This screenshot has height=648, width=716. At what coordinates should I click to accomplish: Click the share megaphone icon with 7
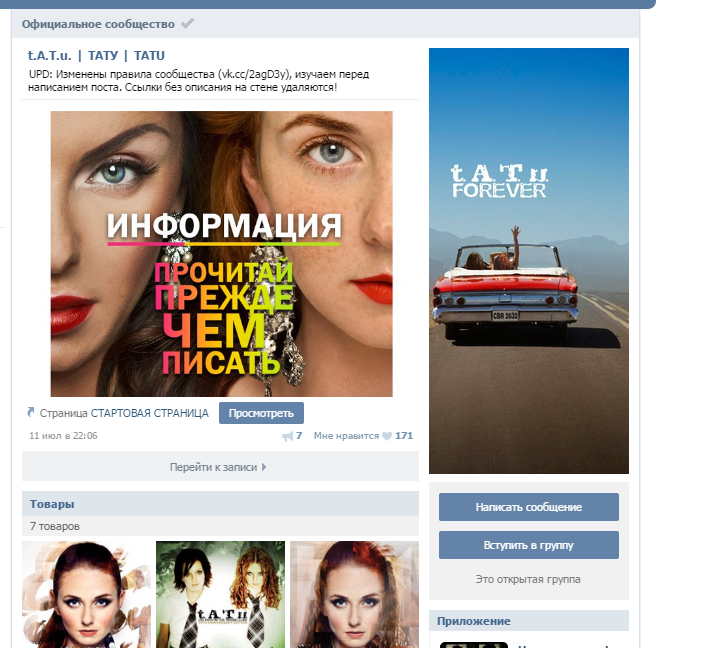[x=287, y=436]
